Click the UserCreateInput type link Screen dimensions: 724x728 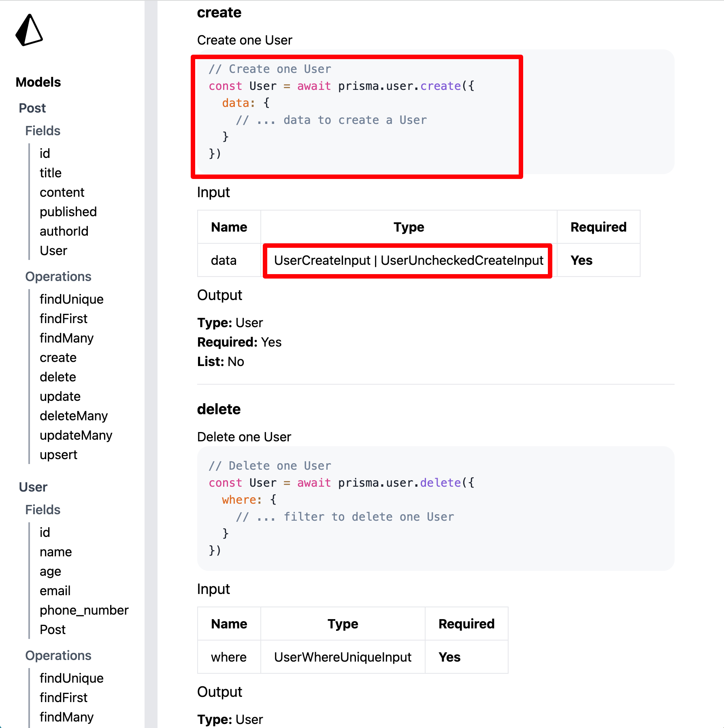click(x=322, y=260)
